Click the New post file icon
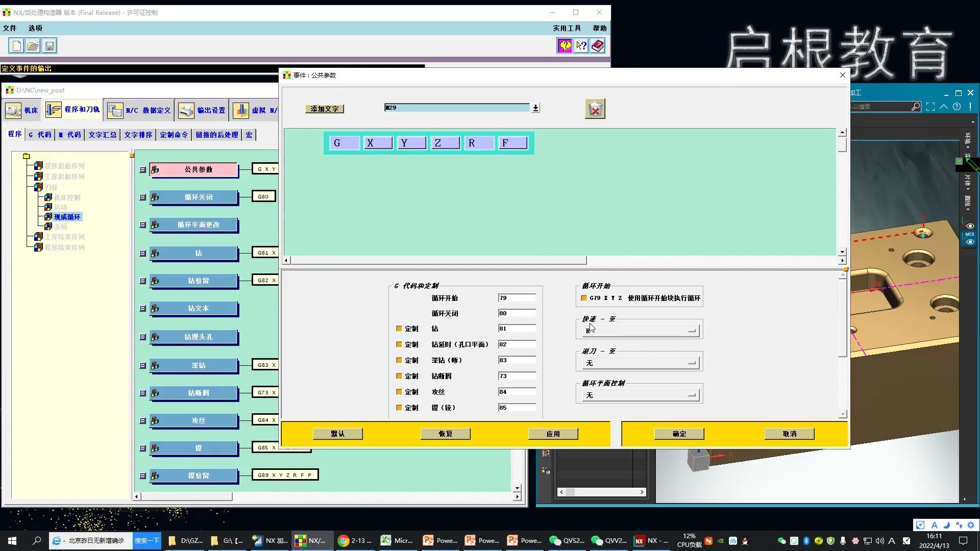Viewport: 980px width, 551px height. click(x=16, y=46)
